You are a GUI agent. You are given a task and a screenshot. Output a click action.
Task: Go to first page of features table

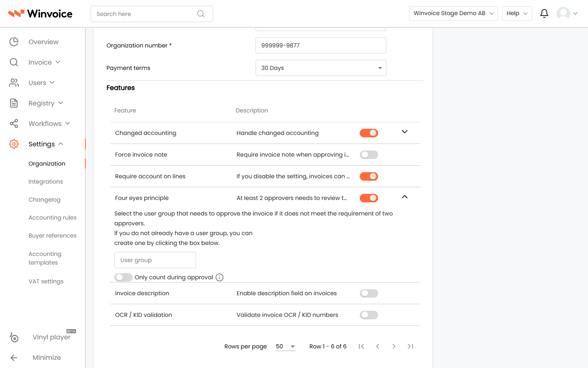pyautogui.click(x=361, y=346)
